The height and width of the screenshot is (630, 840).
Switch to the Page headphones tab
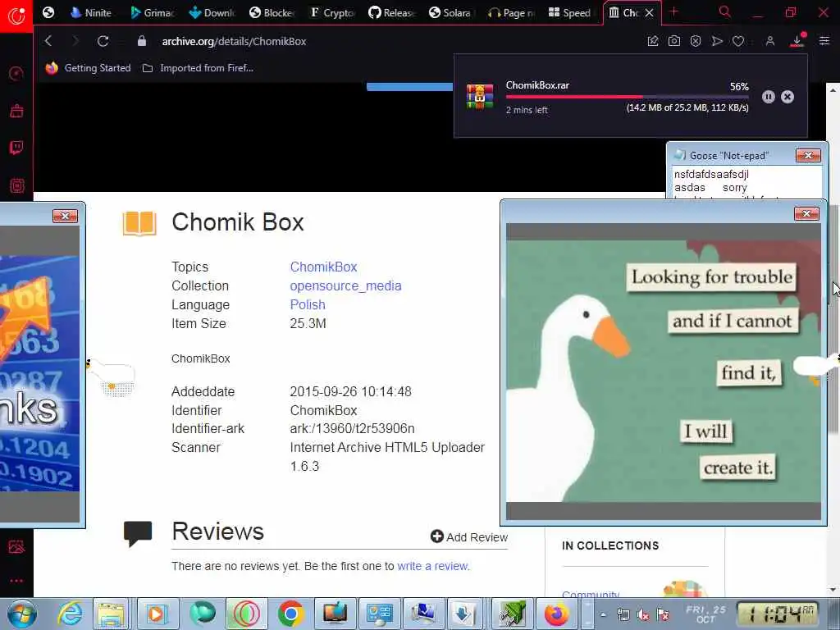[511, 12]
